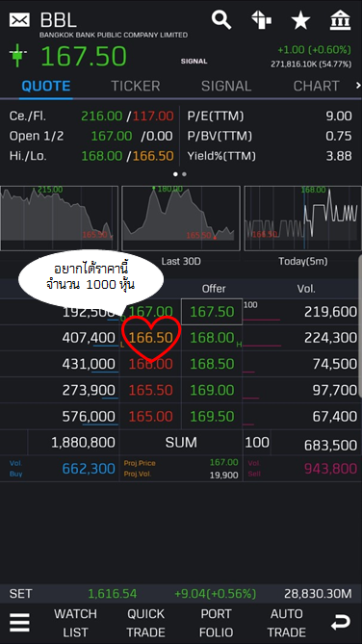Open the Today(5m) chart thumbnail
Screen dimensions: 362x644
click(303, 219)
